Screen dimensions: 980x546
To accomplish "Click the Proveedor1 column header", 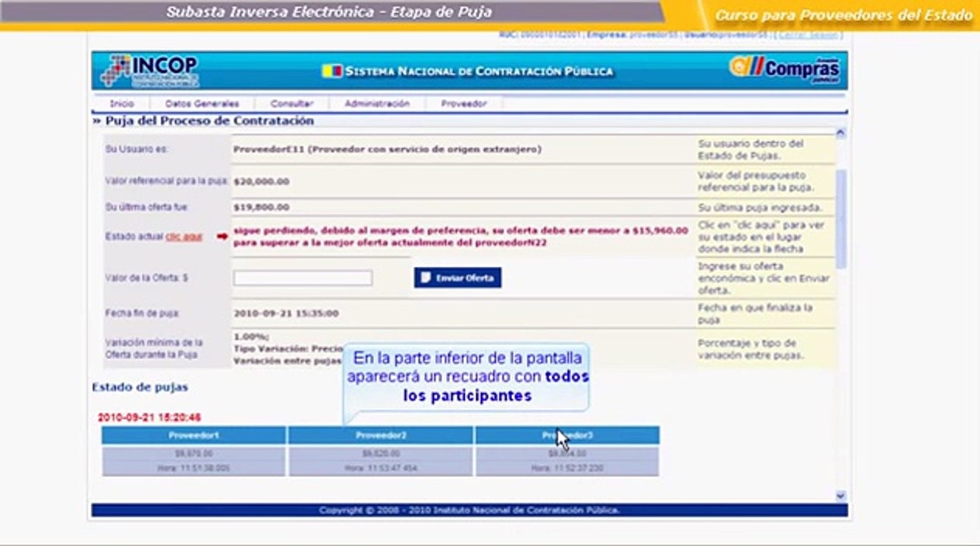I will [194, 435].
